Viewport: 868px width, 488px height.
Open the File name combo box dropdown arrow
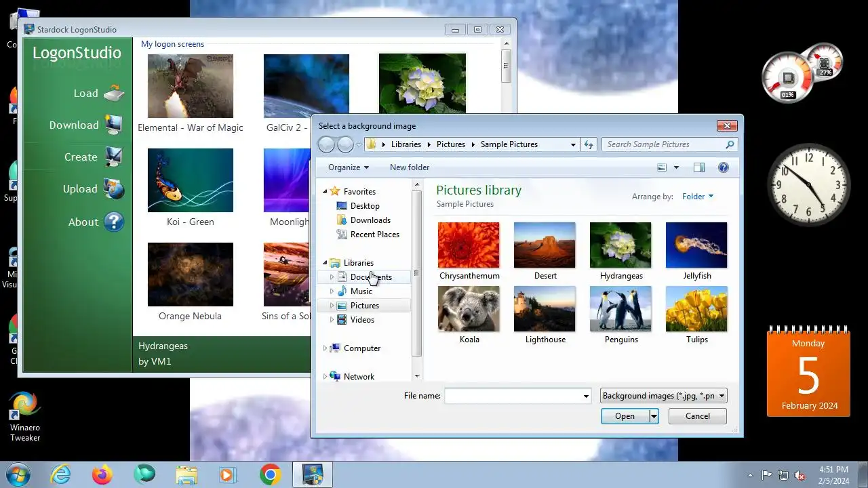click(586, 396)
